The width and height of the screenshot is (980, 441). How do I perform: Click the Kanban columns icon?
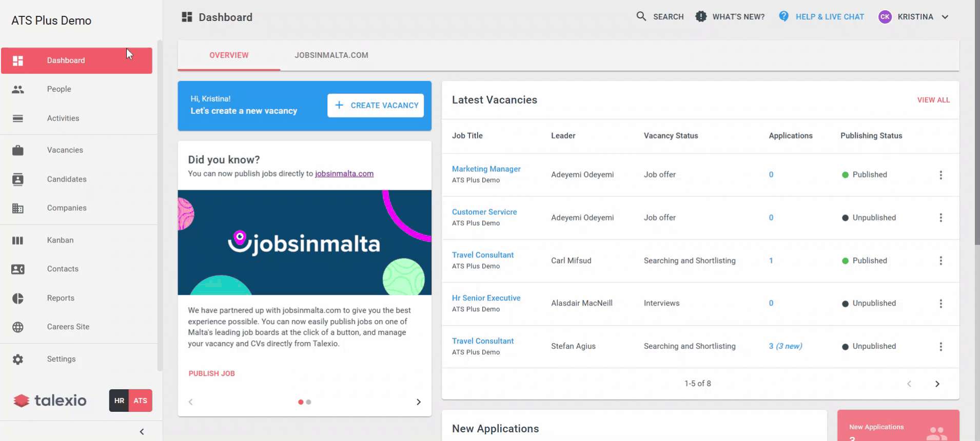18,240
